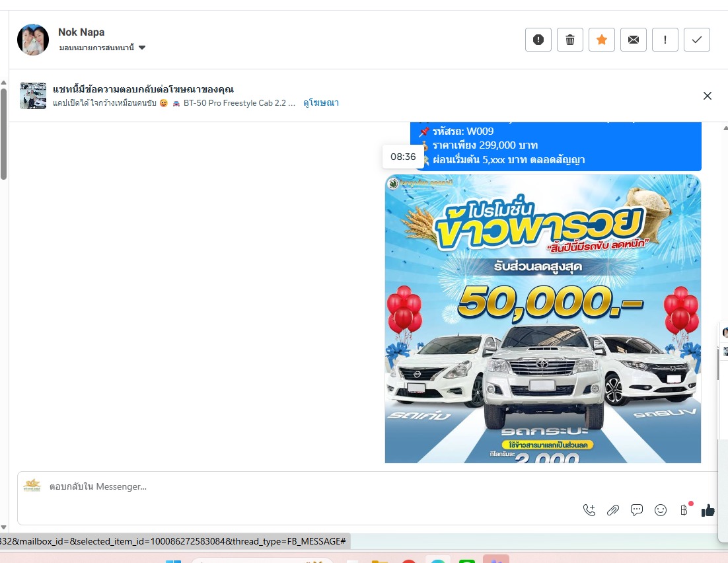Attach a file using the paperclip icon

(x=613, y=509)
